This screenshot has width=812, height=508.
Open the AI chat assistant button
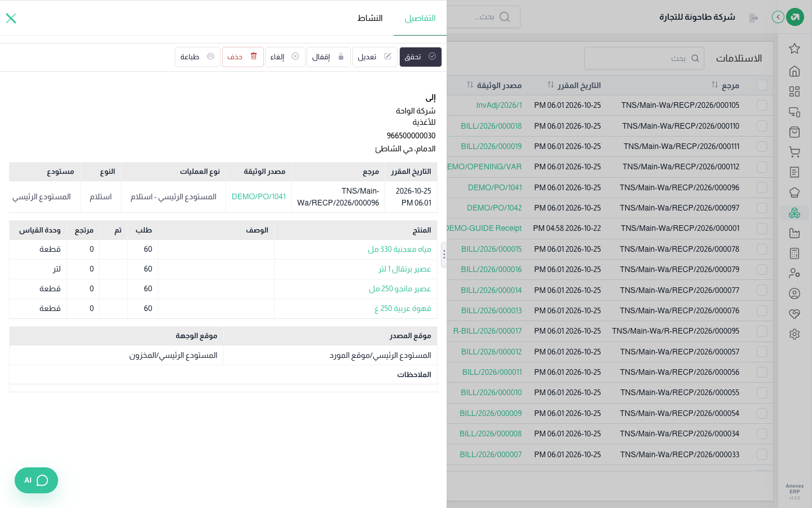[x=36, y=480]
